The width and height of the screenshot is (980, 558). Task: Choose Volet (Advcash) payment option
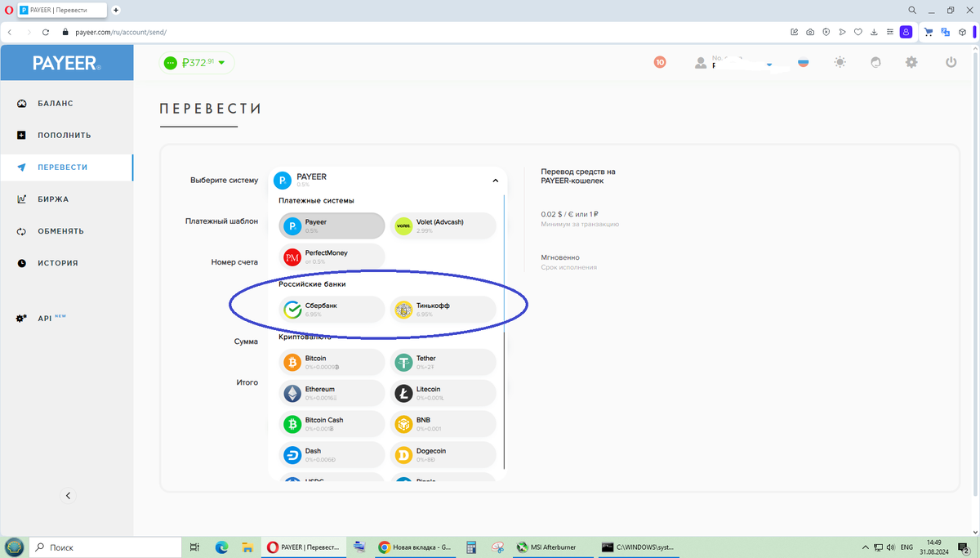click(x=443, y=225)
